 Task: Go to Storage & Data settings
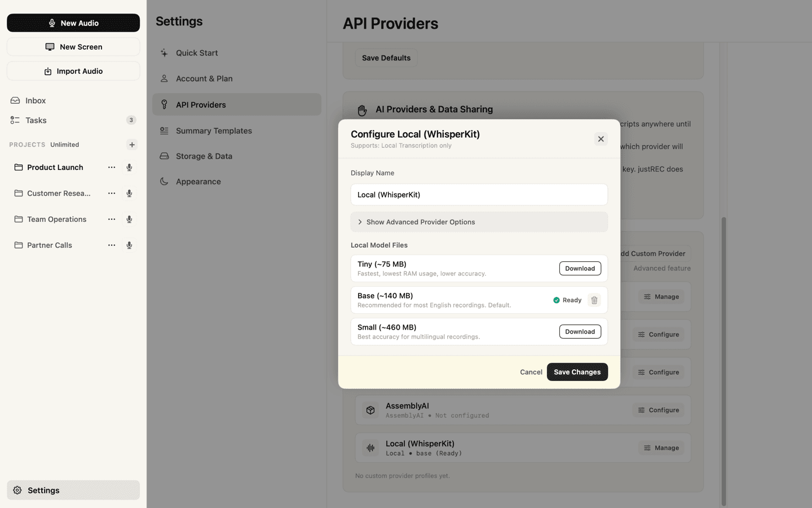(x=237, y=156)
